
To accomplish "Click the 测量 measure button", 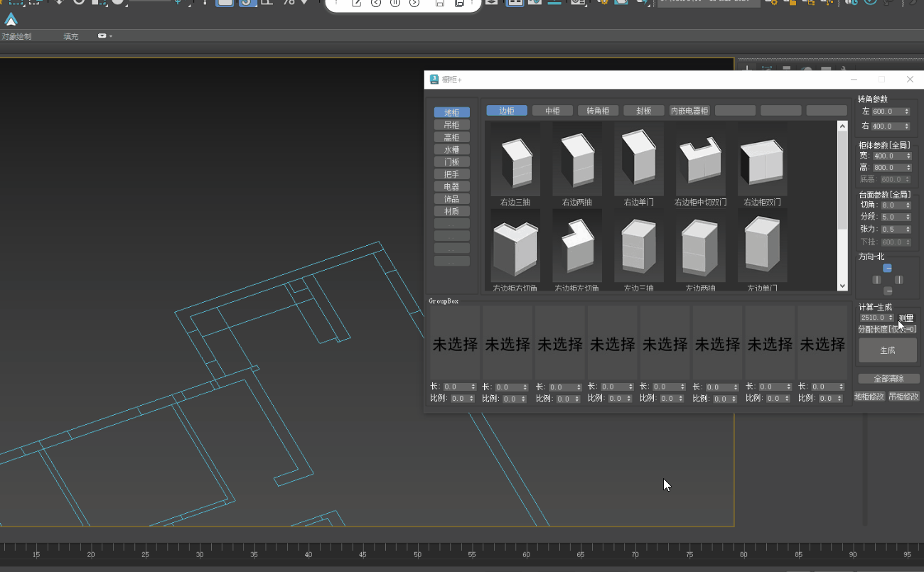I will coord(906,318).
